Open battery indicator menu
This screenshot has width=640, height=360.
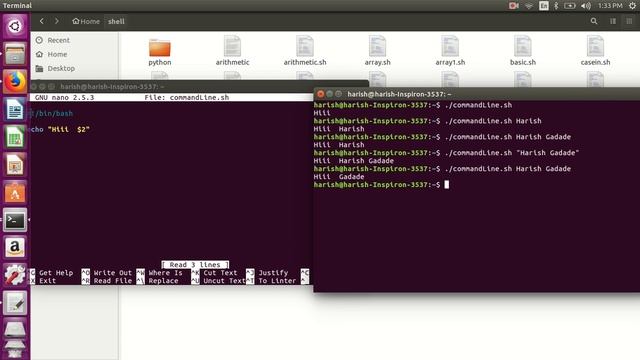570,5
